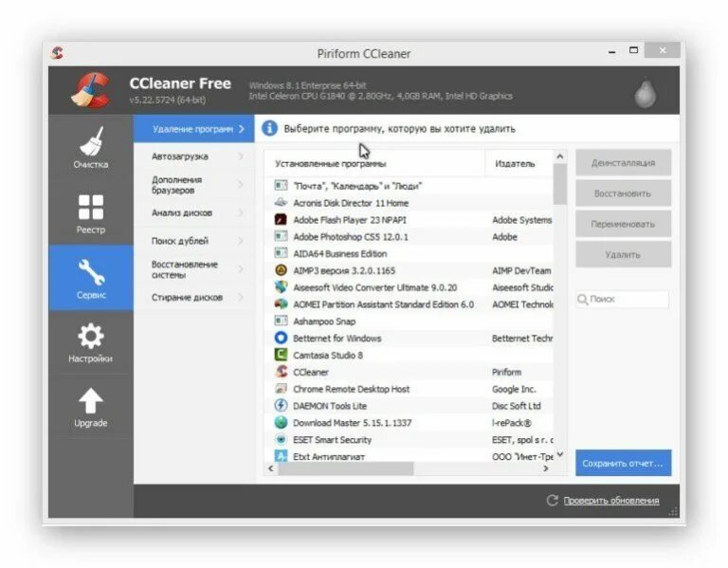Screen dimensions: 728x568
Task: Click the CCleaner logo in header
Action: pyautogui.click(x=91, y=90)
